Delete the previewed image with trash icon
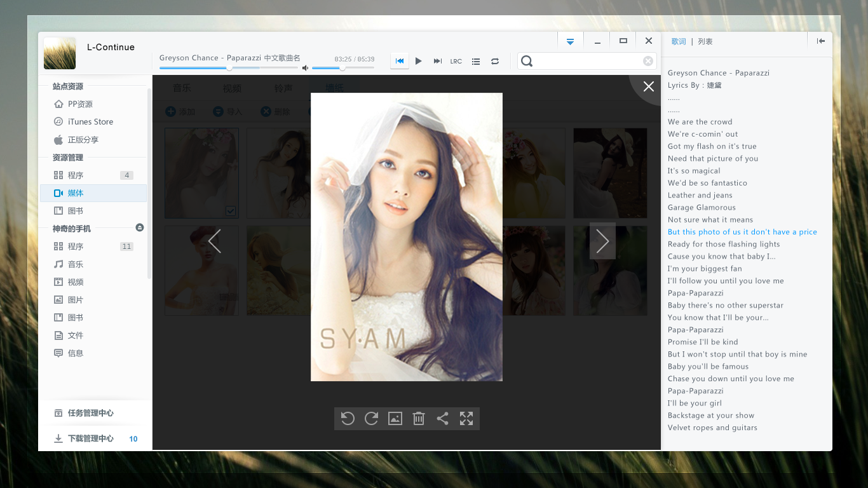 (x=419, y=419)
